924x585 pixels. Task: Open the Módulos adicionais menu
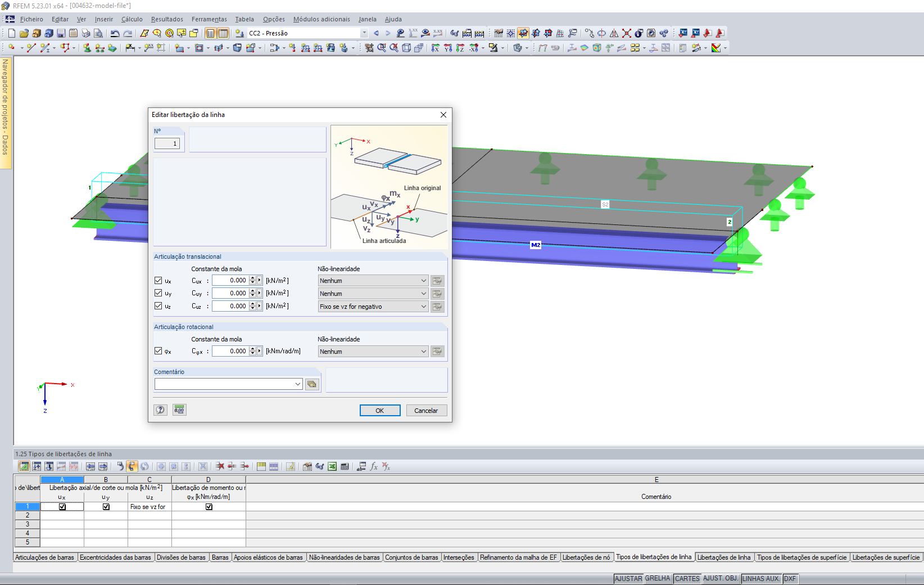click(321, 19)
